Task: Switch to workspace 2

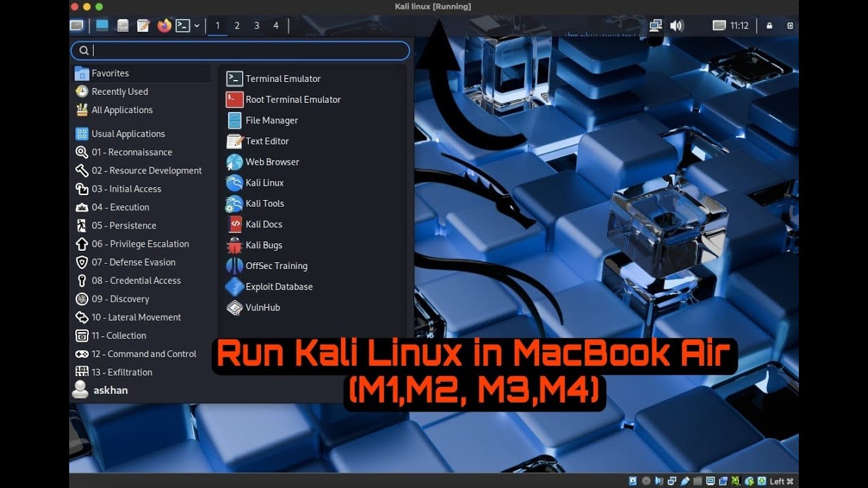Action: [x=237, y=26]
